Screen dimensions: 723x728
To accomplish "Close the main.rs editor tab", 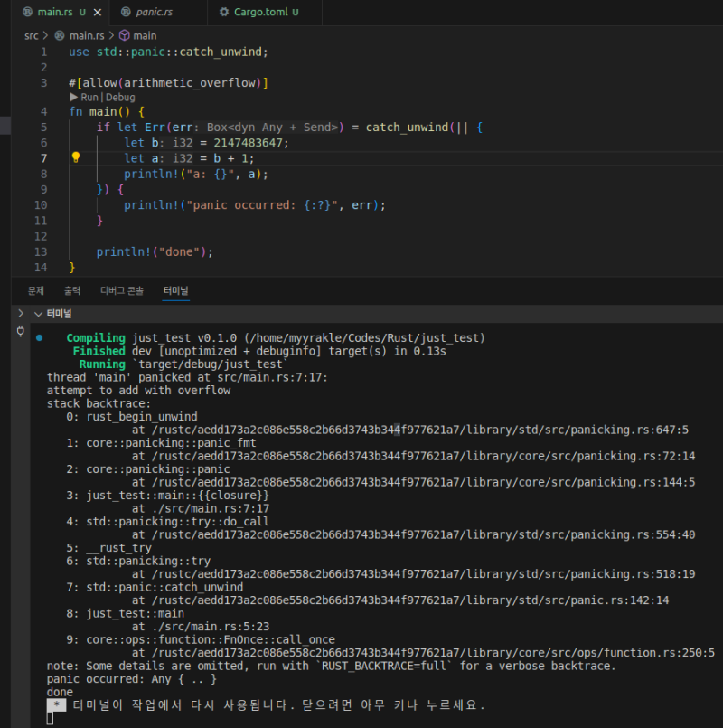I will 97,13.
